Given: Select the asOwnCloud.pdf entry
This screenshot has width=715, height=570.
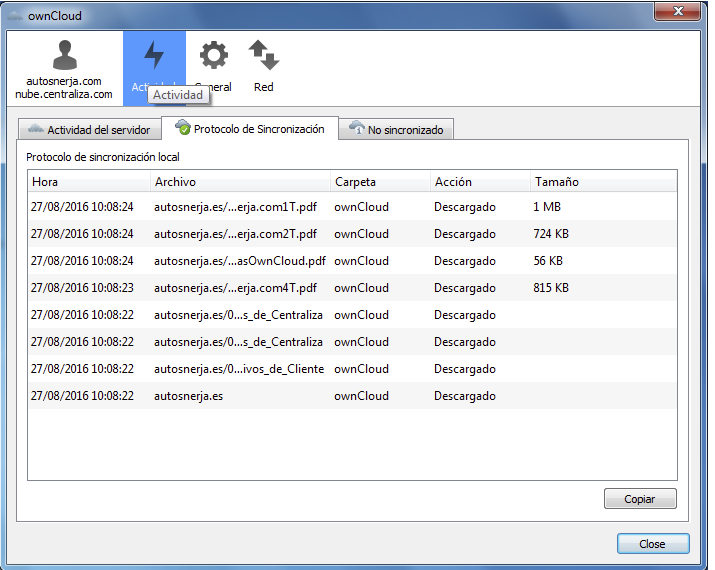Looking at the screenshot, I should click(x=240, y=261).
